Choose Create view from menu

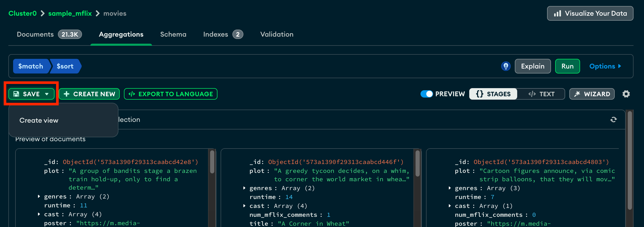click(39, 120)
